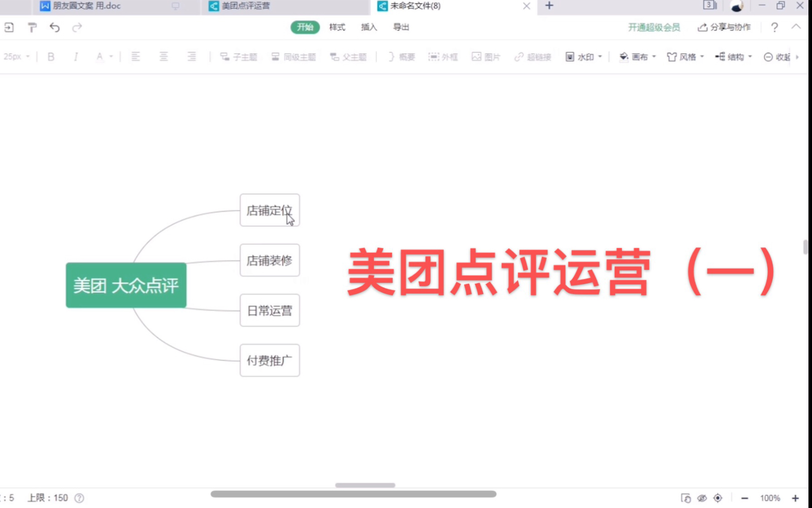Viewport: 812px width, 508px height.
Task: Open help question mark icon
Action: coord(774,27)
